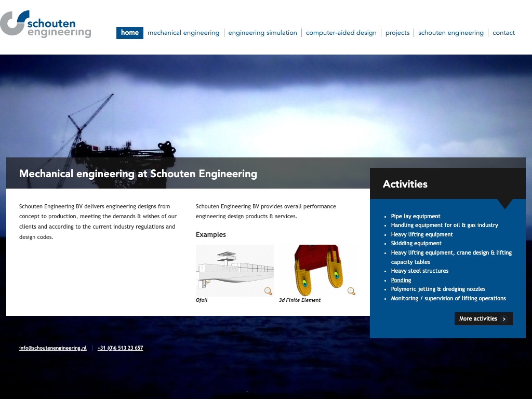Navigate to schouten engineering menu item

pos(450,33)
